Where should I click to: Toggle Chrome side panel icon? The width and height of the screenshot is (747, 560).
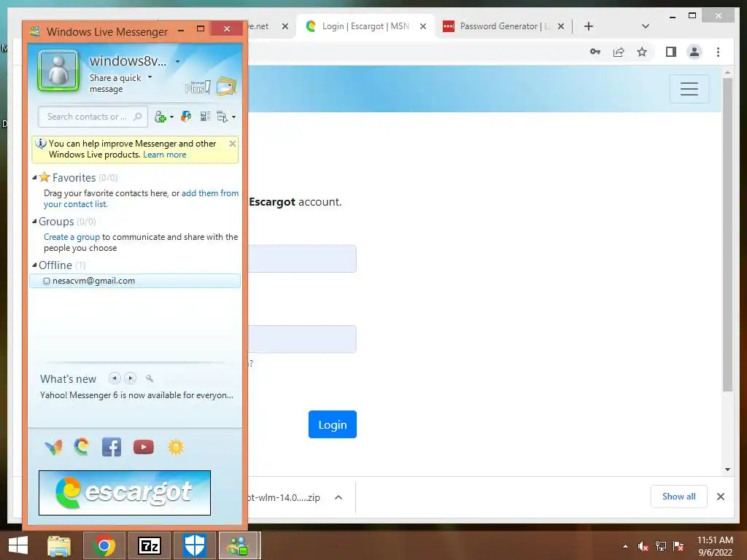point(671,52)
